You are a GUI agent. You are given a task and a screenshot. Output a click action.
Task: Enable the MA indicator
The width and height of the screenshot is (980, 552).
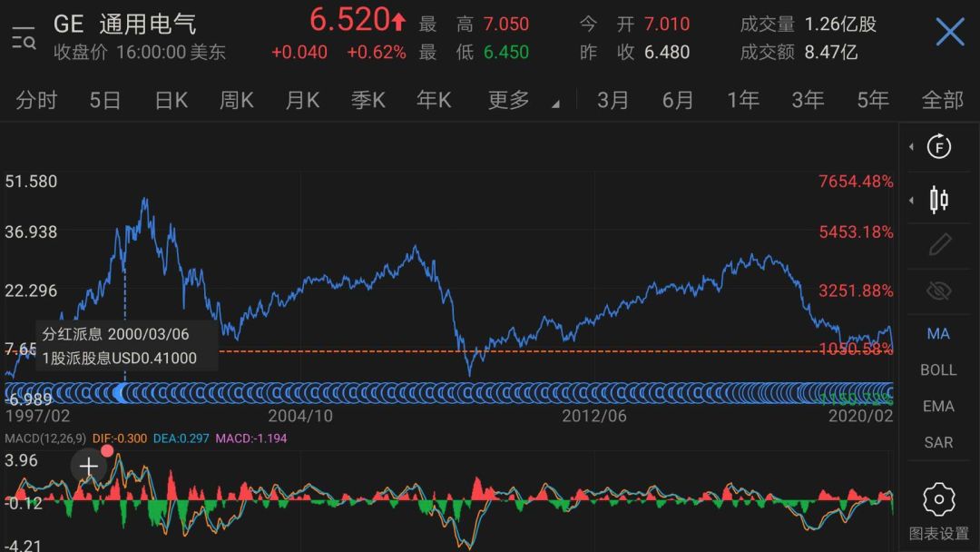[x=938, y=334]
